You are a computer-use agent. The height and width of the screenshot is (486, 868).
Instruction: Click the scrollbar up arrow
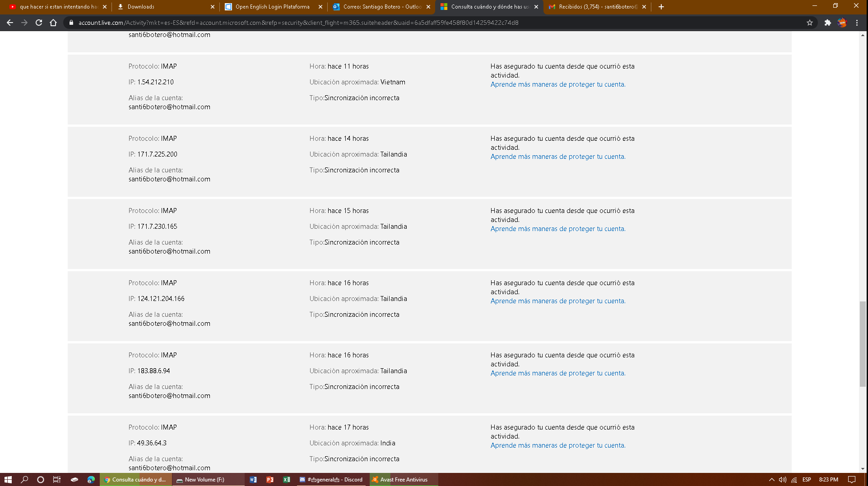863,35
